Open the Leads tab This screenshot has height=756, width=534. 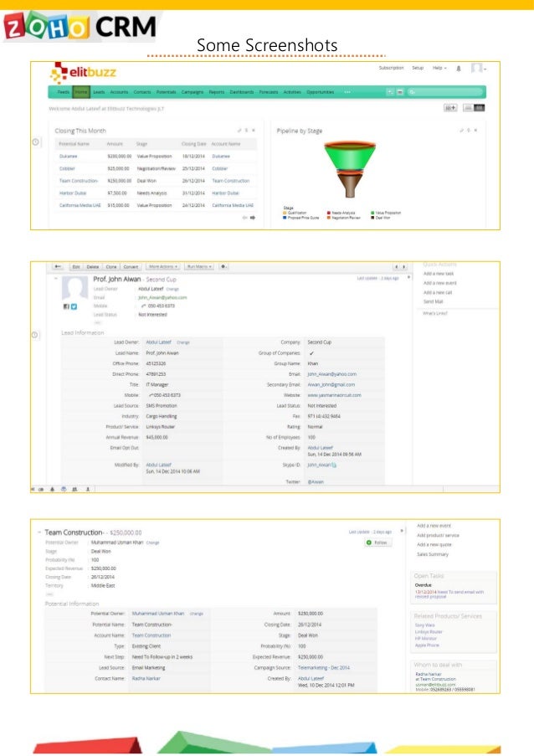(99, 92)
